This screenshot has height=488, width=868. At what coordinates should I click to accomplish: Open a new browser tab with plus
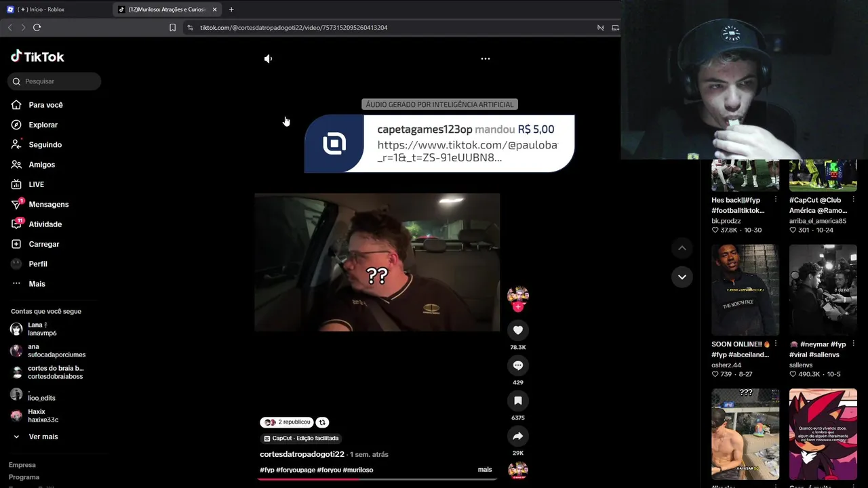(x=231, y=9)
